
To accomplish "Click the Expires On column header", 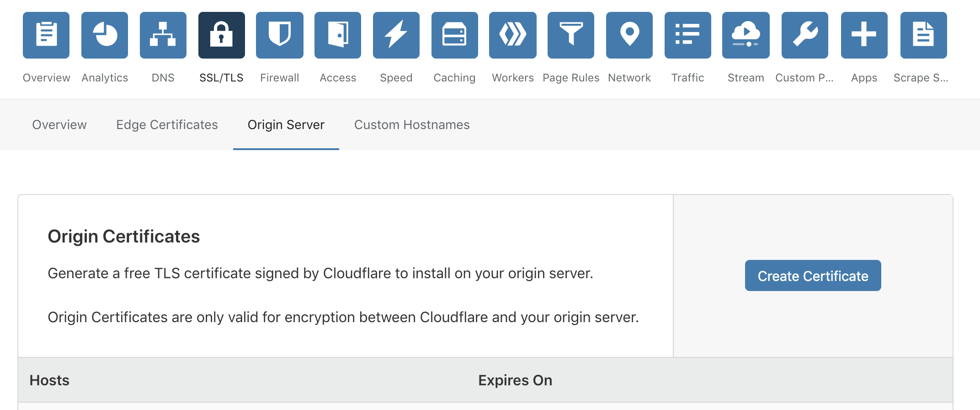I will [x=515, y=380].
